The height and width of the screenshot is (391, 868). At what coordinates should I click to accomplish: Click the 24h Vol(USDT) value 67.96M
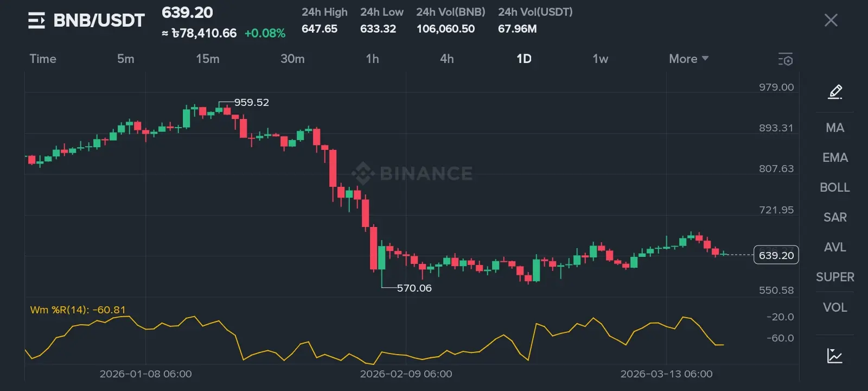(x=518, y=29)
